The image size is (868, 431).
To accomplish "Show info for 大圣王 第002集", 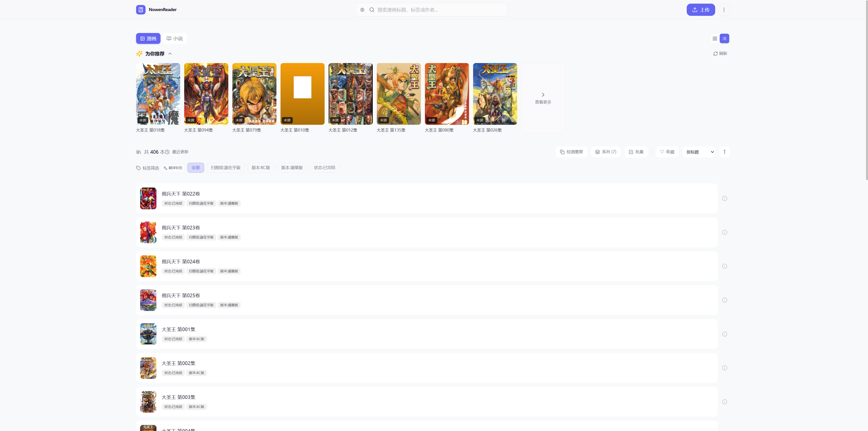I will click(x=724, y=368).
